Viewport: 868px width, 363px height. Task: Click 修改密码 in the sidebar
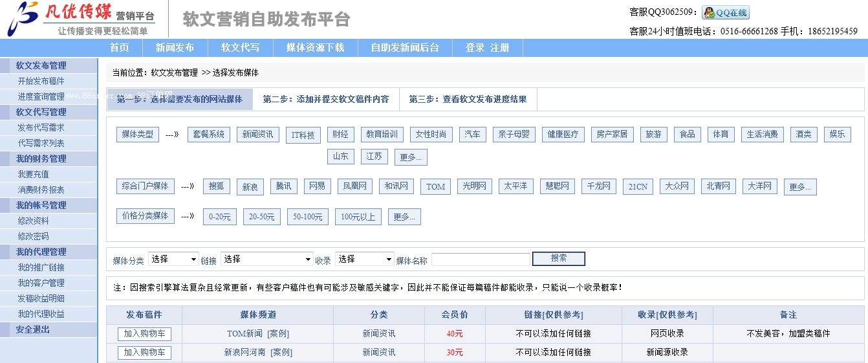point(33,236)
